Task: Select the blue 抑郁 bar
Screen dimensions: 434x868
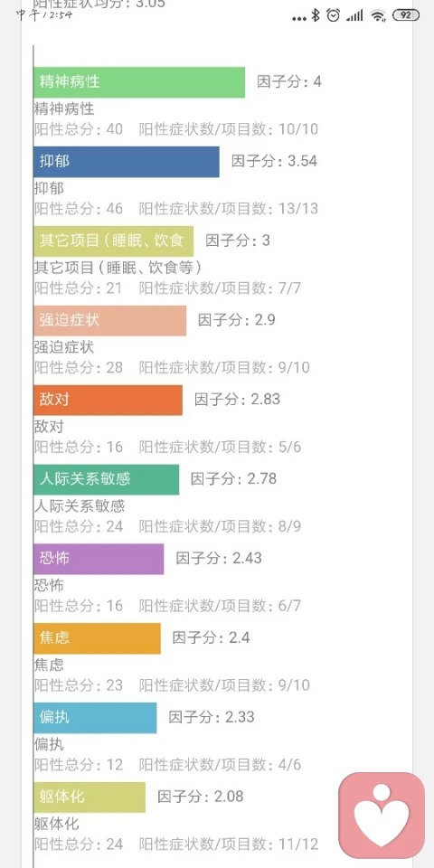Action: (127, 162)
